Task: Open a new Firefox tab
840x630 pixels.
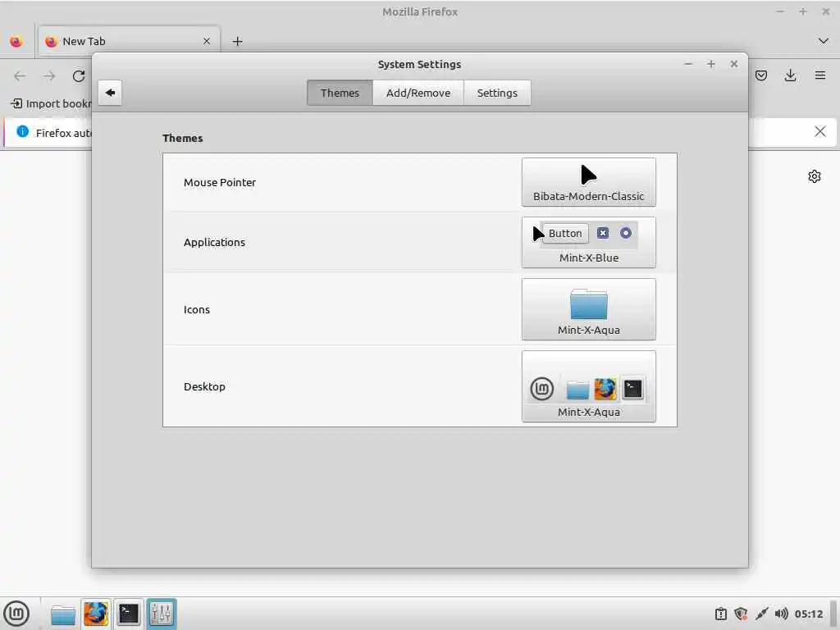Action: click(x=237, y=41)
